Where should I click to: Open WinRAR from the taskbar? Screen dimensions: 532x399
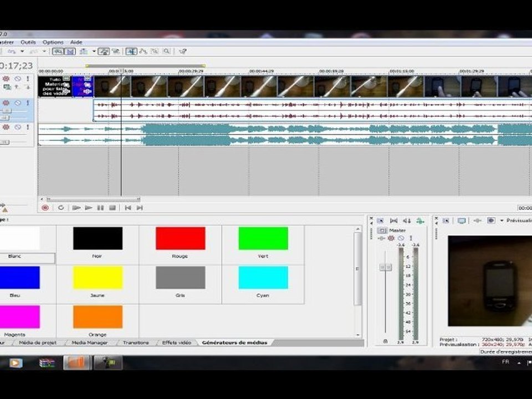pyautogui.click(x=47, y=362)
